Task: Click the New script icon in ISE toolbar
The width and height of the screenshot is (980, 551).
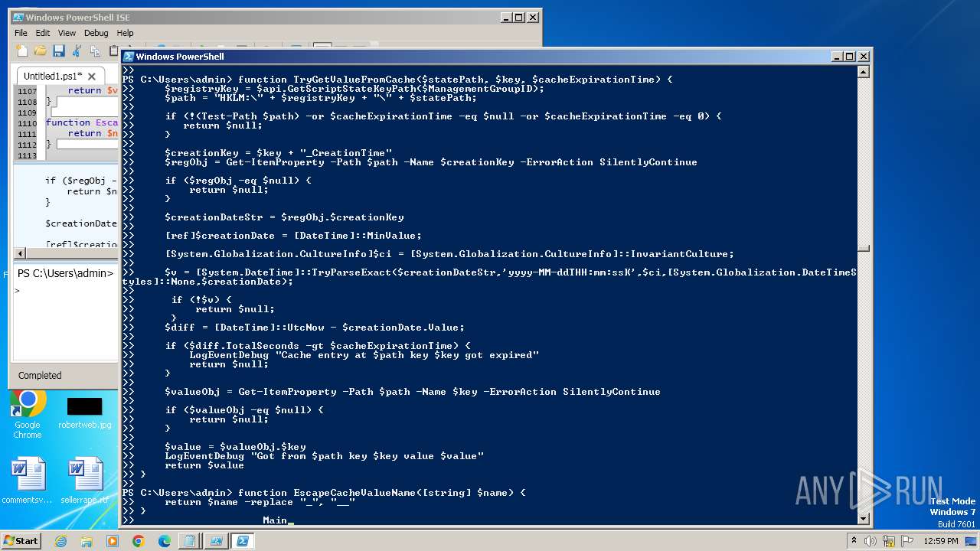Action: [22, 51]
